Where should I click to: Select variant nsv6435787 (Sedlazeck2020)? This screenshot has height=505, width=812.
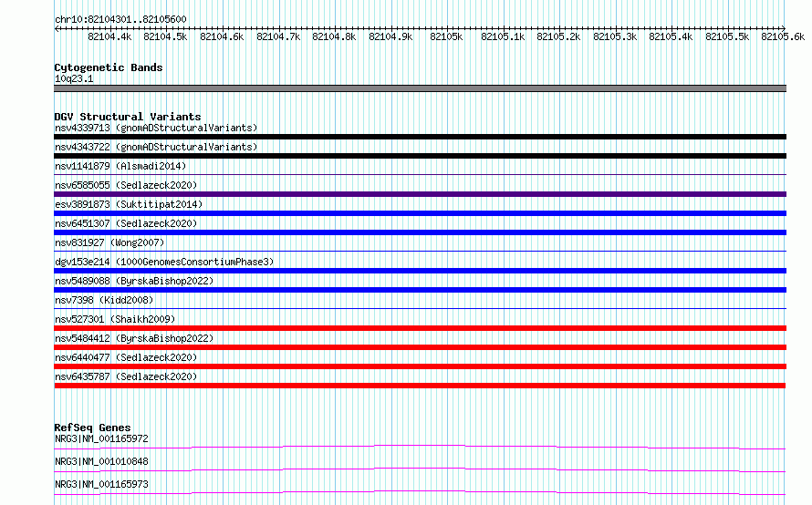(x=126, y=376)
